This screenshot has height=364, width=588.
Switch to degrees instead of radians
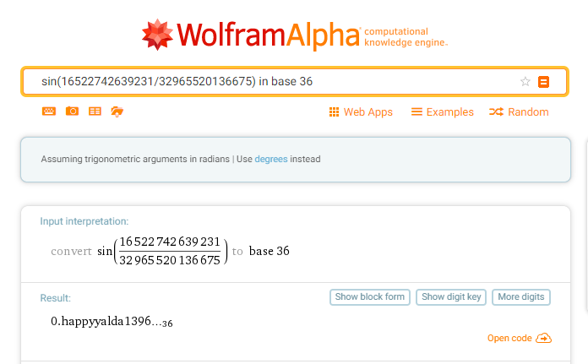coord(270,159)
